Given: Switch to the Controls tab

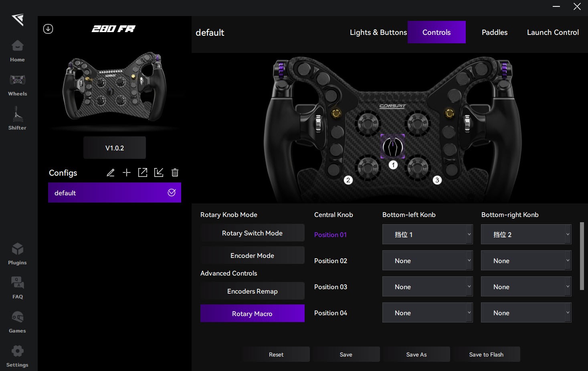Looking at the screenshot, I should (436, 32).
